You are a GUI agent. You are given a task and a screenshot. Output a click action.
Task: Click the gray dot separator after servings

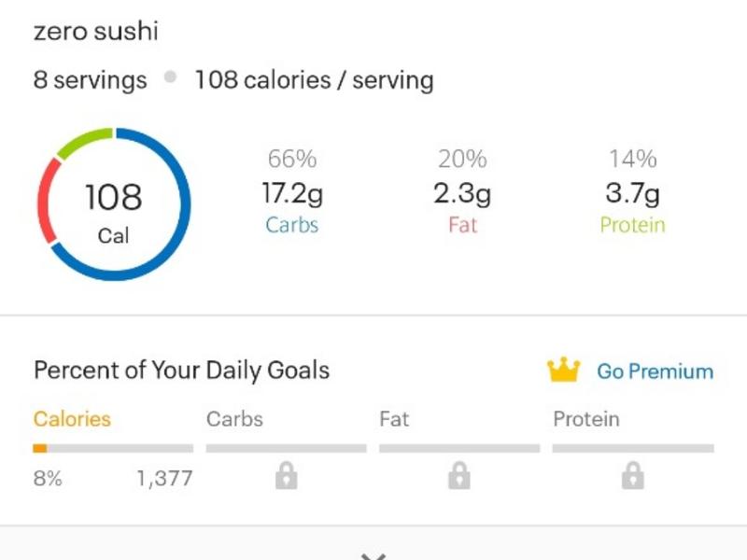(170, 78)
